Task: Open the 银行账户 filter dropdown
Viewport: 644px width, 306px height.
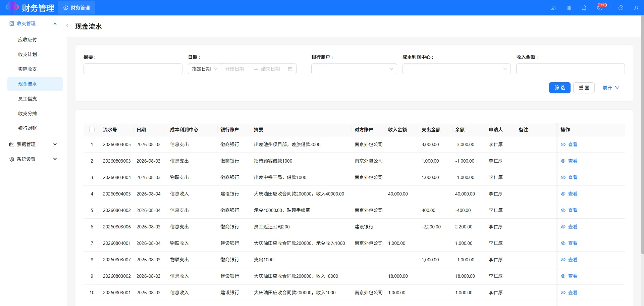Action: click(354, 69)
